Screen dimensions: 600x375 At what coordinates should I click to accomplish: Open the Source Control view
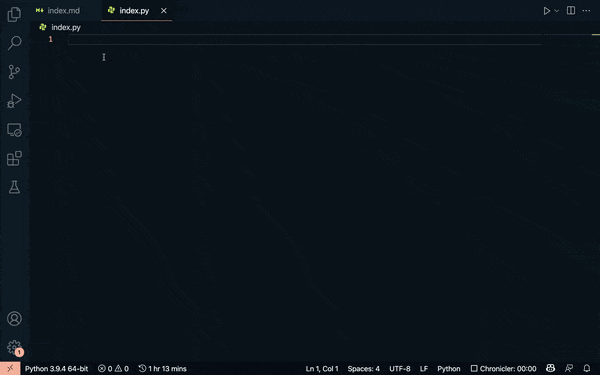pyautogui.click(x=14, y=72)
